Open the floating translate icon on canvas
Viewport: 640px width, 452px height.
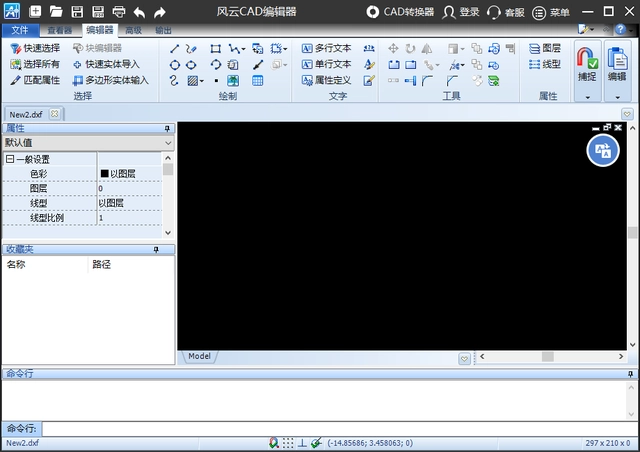coord(603,150)
